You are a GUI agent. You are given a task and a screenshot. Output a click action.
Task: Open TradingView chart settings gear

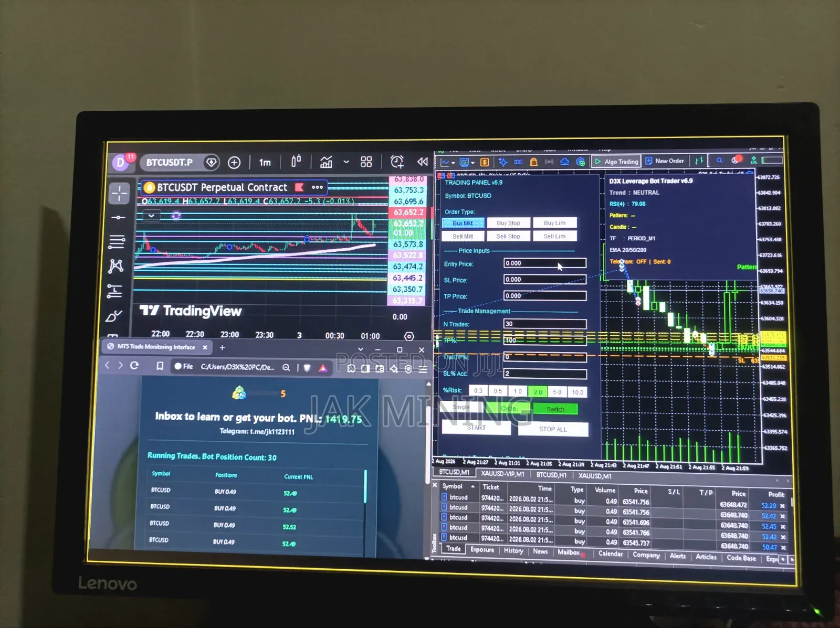(x=409, y=336)
